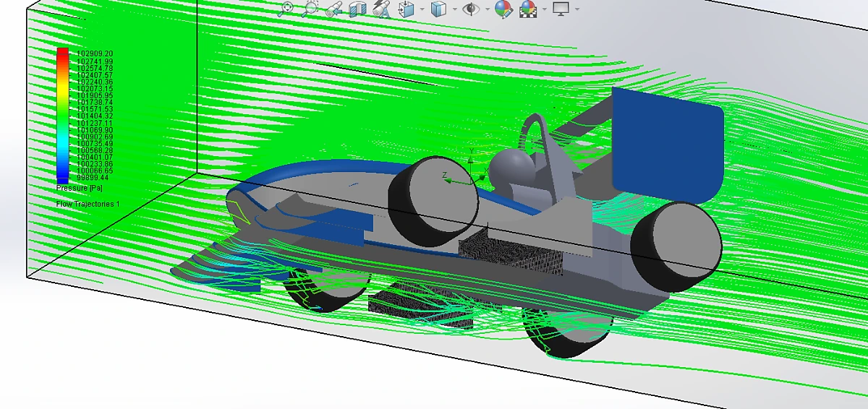The width and height of the screenshot is (868, 409).
Task: Click the pressure legend color bar
Action: coord(63,114)
